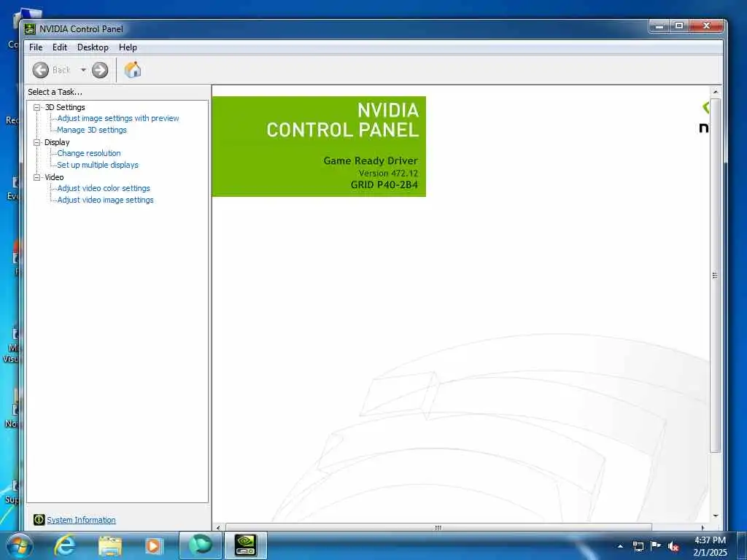The height and width of the screenshot is (560, 747).
Task: Open Set up multiple displays
Action: tap(97, 165)
